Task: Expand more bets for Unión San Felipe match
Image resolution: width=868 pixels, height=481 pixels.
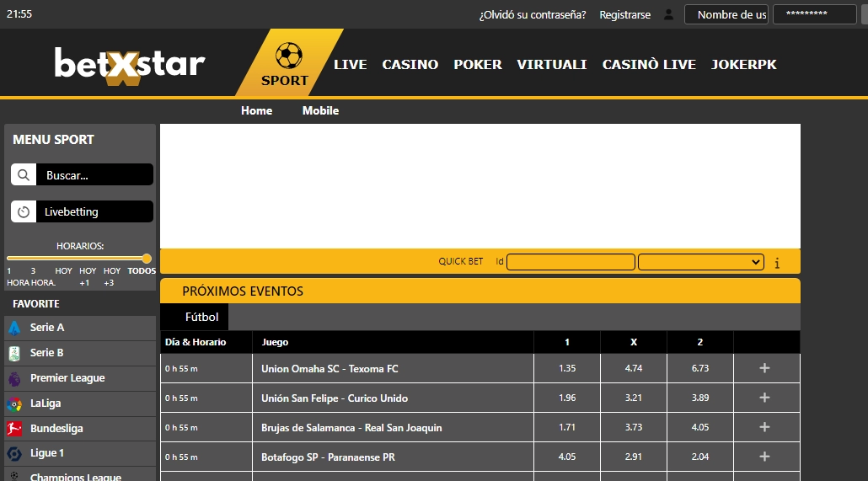Action: click(x=764, y=398)
